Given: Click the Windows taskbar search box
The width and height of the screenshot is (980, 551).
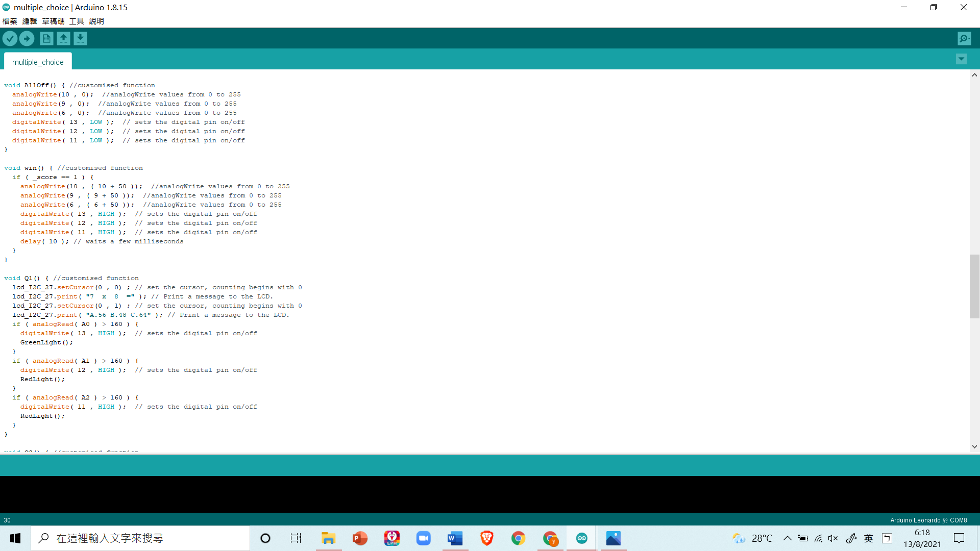Looking at the screenshot, I should (140, 538).
